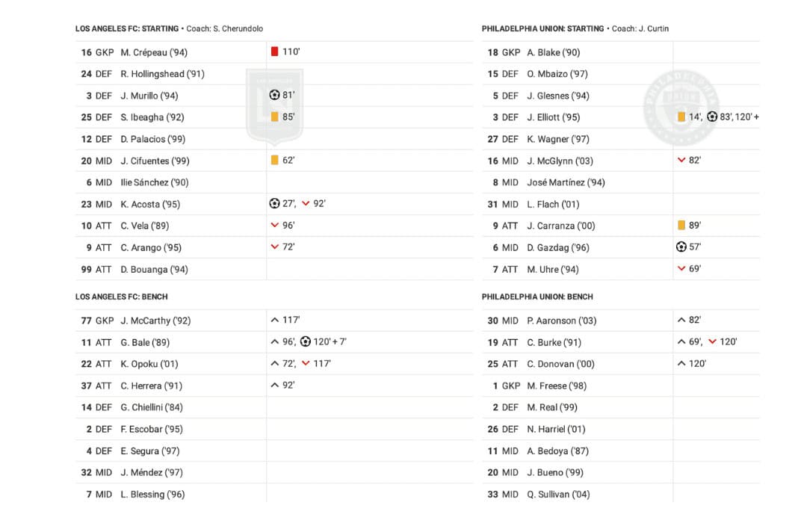Click the Philadelphia Union Starting header
The width and height of the screenshot is (798, 532).
[542, 28]
